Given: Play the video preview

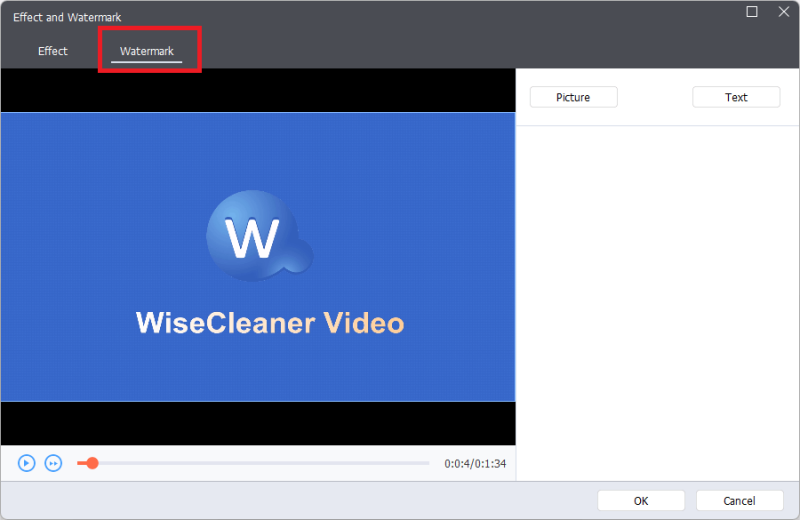Looking at the screenshot, I should click(27, 463).
